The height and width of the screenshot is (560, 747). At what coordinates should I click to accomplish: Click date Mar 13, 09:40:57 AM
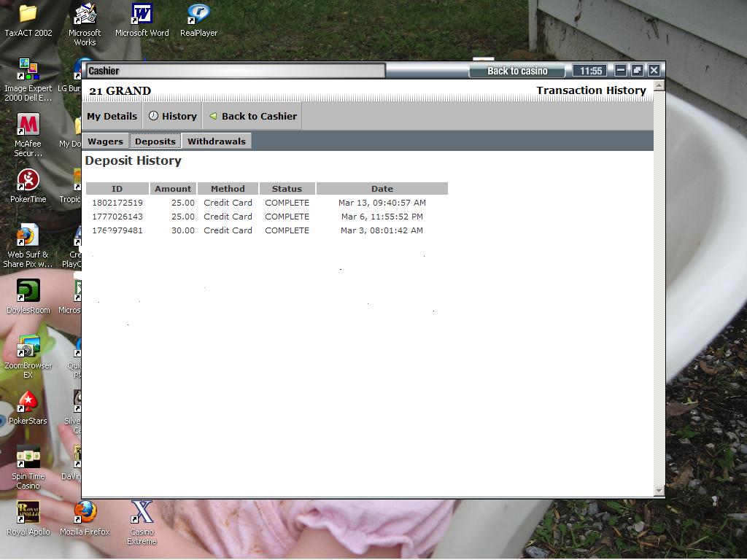(382, 203)
